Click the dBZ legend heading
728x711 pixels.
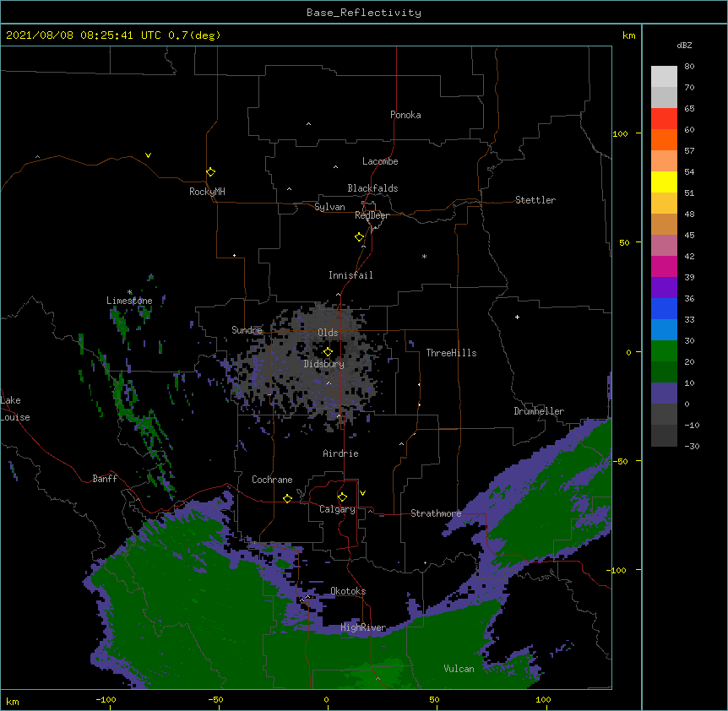684,45
